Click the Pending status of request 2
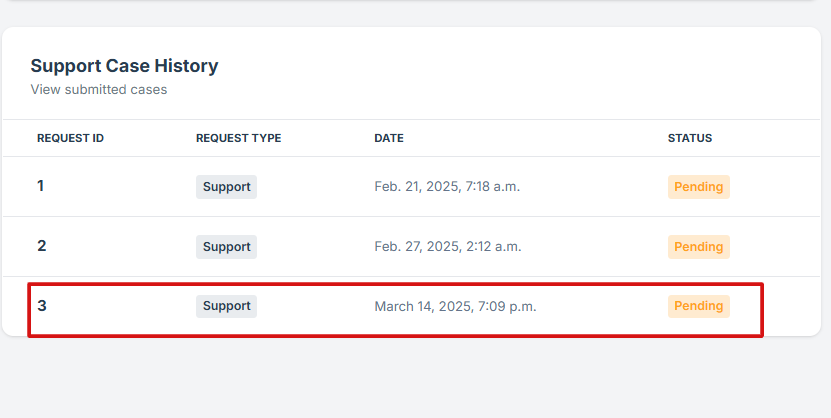This screenshot has width=831, height=418. (x=698, y=247)
